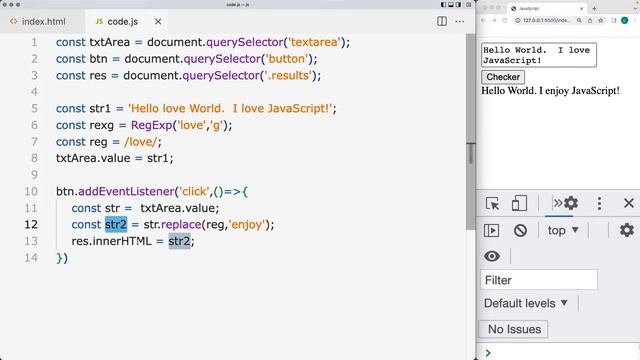The image size is (640, 360).
Task: Click inside the Hello World textarea
Action: [x=539, y=55]
